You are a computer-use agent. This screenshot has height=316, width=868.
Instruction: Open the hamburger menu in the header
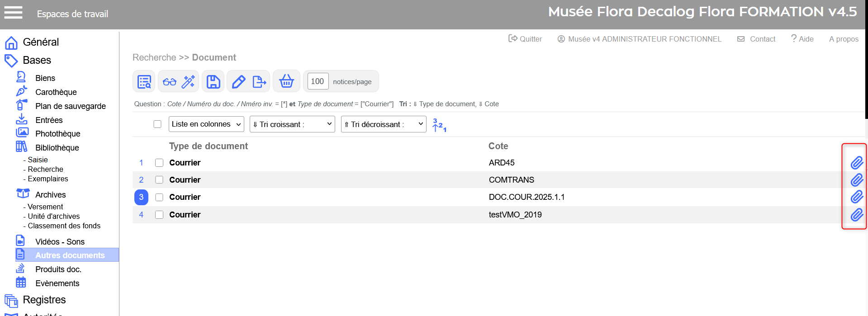click(x=13, y=13)
